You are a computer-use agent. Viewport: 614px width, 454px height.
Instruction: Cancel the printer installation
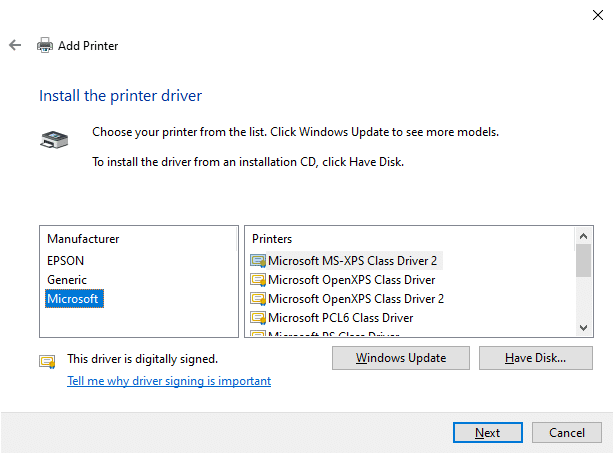[567, 432]
